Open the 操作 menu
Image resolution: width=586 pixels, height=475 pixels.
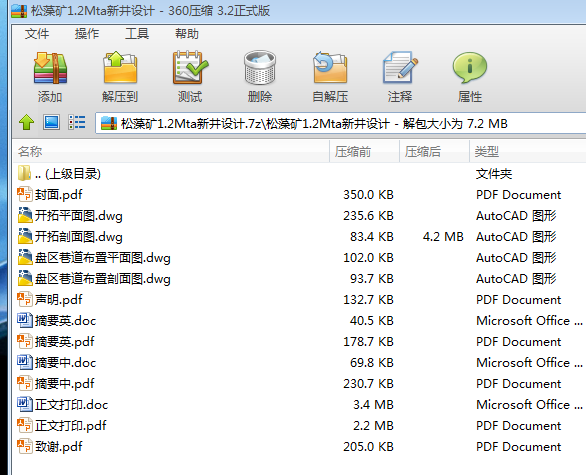[x=87, y=34]
